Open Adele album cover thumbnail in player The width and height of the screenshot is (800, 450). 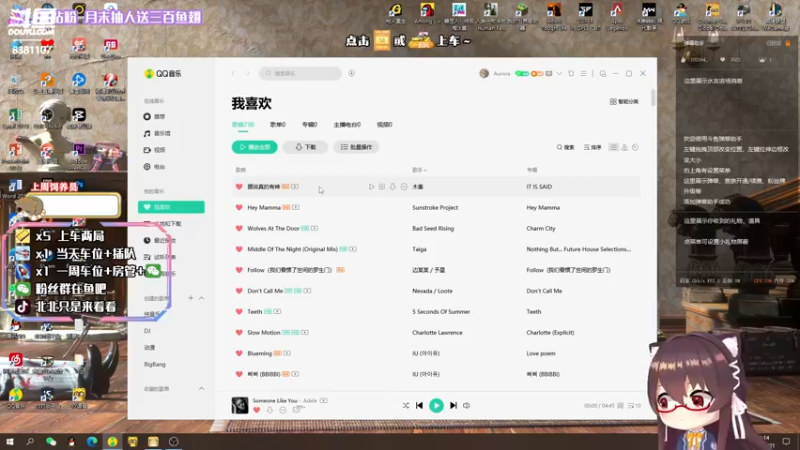point(240,406)
